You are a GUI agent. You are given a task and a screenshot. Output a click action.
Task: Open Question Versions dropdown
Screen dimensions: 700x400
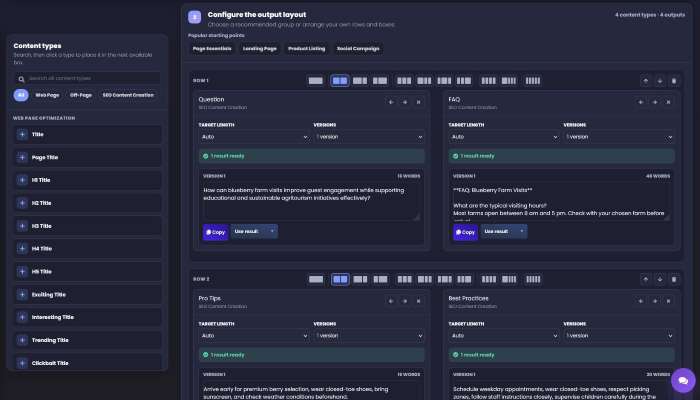(369, 137)
